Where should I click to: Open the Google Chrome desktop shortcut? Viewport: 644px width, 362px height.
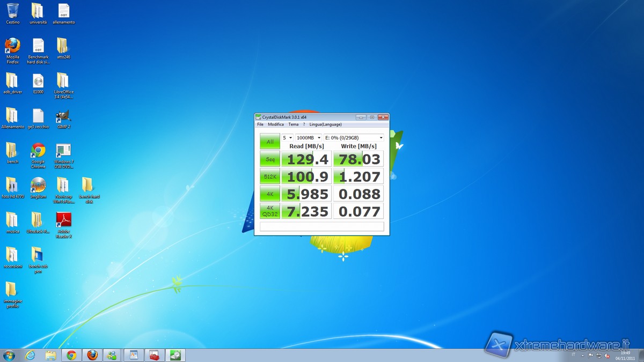coord(38,151)
